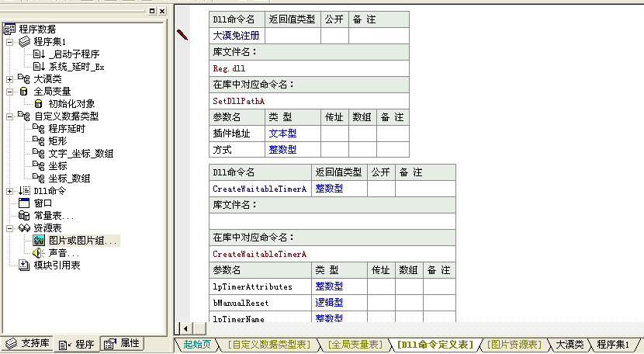
Task: Click the horizontal scrollbar left arrow
Action: tap(184, 328)
